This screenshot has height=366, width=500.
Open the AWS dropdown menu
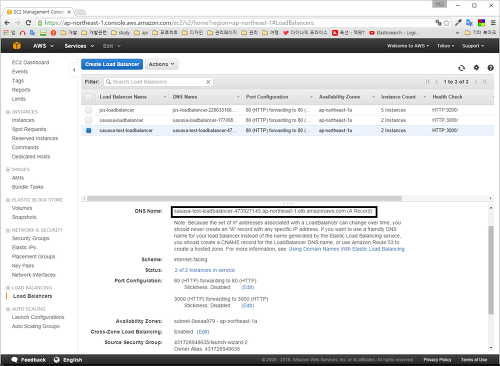point(43,46)
